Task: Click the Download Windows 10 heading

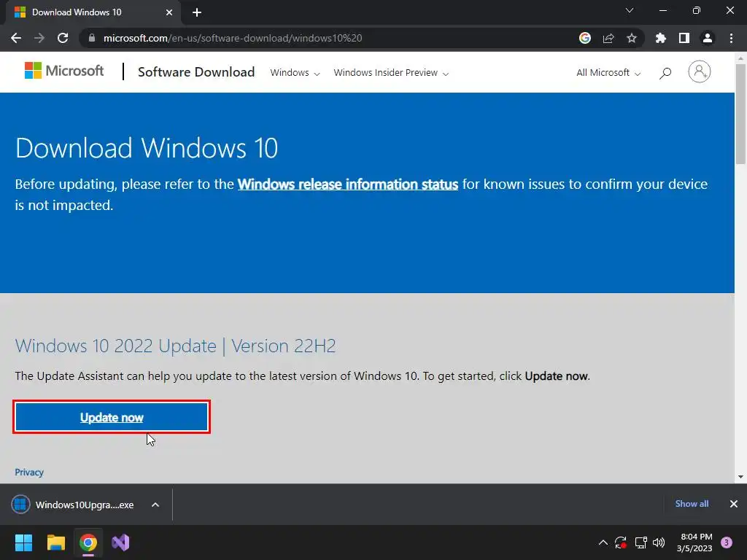Action: coord(147,147)
